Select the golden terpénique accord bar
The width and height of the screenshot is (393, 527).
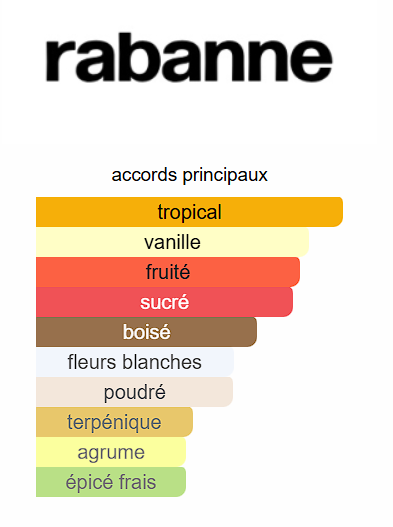click(114, 422)
